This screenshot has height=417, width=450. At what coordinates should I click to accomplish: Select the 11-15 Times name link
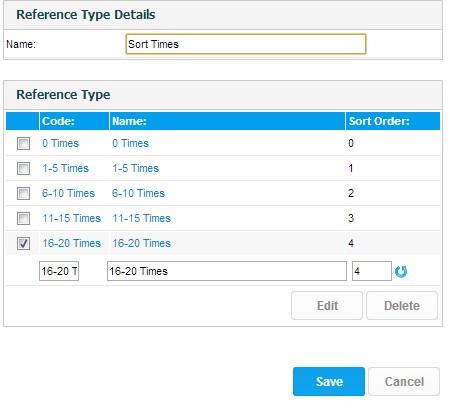click(141, 218)
